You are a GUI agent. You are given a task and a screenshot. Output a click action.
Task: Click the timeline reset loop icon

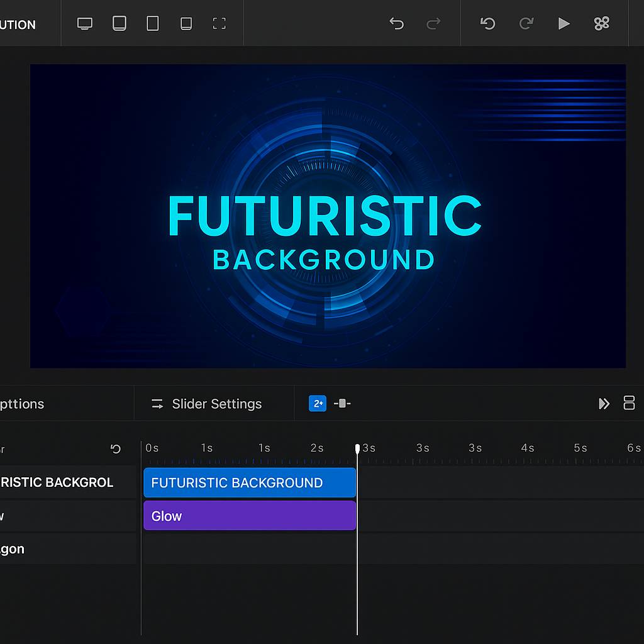[x=116, y=449]
